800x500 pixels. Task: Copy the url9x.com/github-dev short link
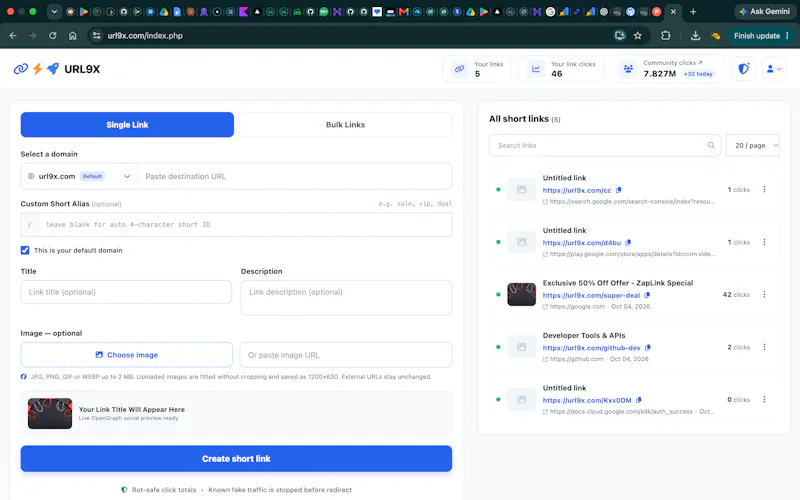(x=647, y=347)
